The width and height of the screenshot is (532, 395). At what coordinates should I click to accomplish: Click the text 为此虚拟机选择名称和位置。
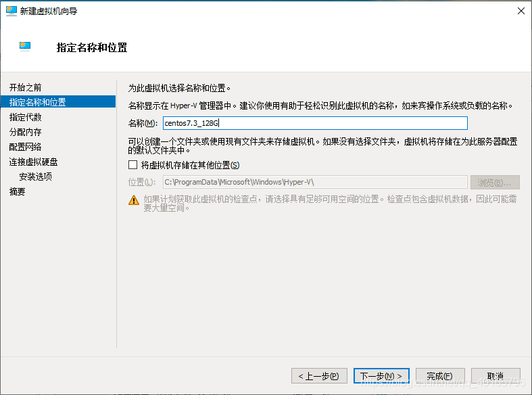click(x=180, y=88)
